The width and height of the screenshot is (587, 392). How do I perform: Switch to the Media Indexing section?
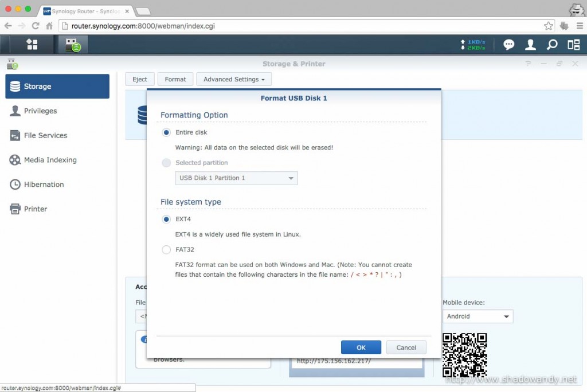point(57,160)
